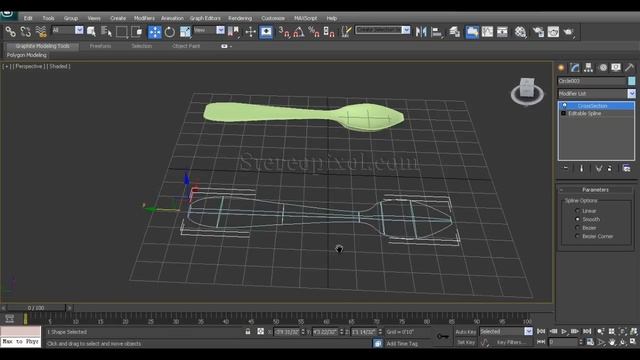This screenshot has height=360, width=640.
Task: Toggle the Angle Snap button
Action: [x=299, y=31]
